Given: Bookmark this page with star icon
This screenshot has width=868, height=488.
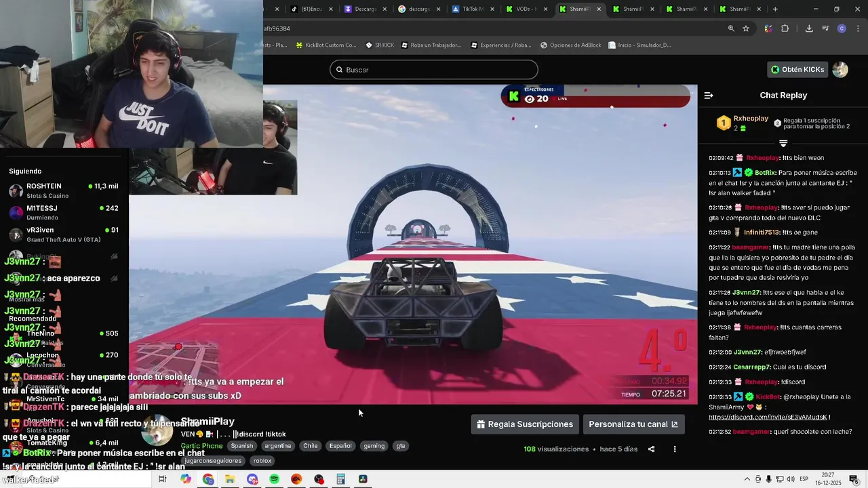Looking at the screenshot, I should pyautogui.click(x=746, y=28).
